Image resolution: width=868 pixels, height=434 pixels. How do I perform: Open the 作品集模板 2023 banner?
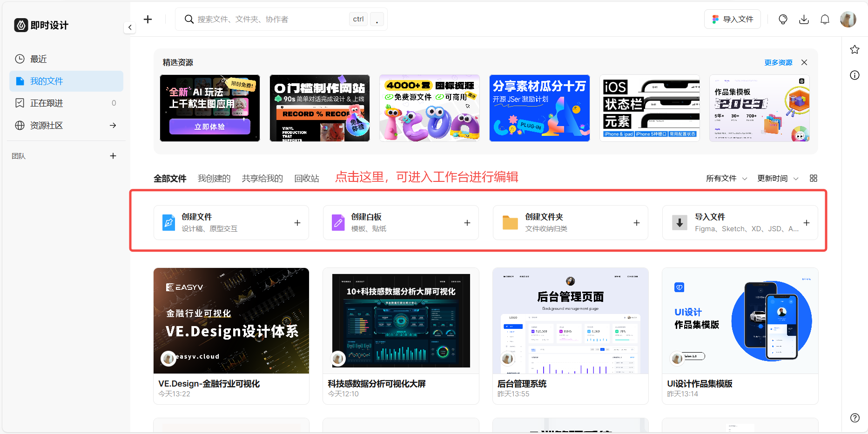tap(760, 108)
